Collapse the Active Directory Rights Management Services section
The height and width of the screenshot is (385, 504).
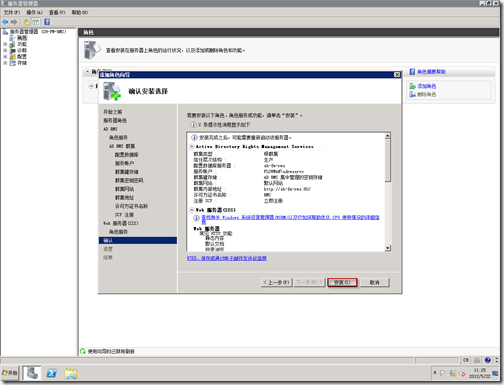click(x=192, y=147)
